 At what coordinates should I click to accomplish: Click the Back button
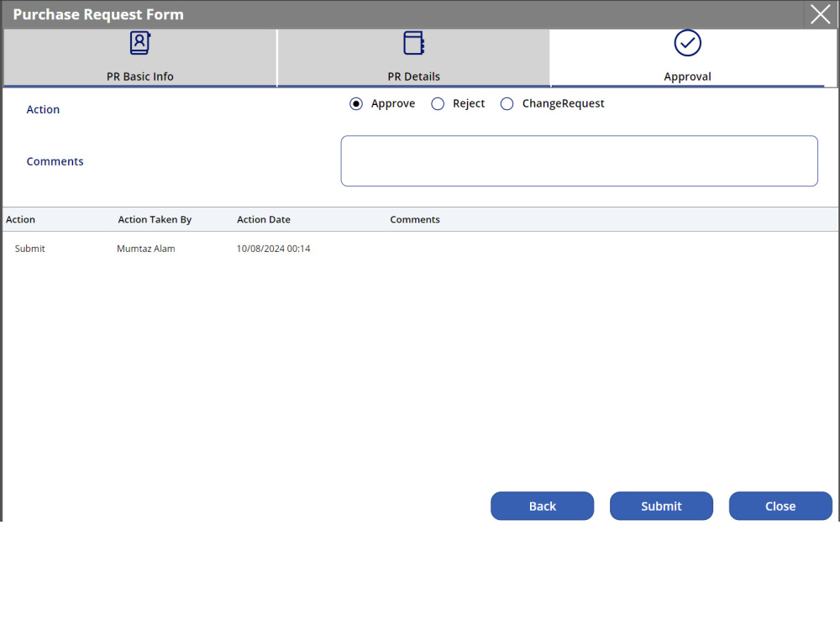pyautogui.click(x=542, y=506)
